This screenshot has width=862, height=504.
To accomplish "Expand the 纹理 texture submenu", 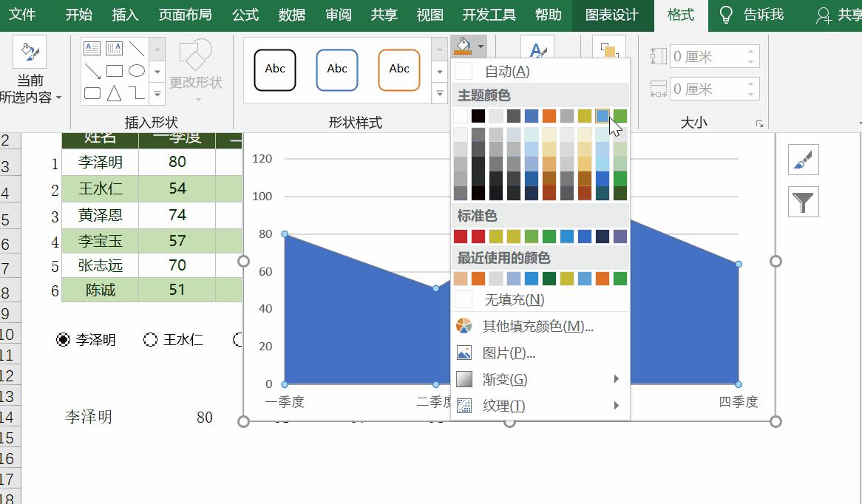I will point(503,405).
